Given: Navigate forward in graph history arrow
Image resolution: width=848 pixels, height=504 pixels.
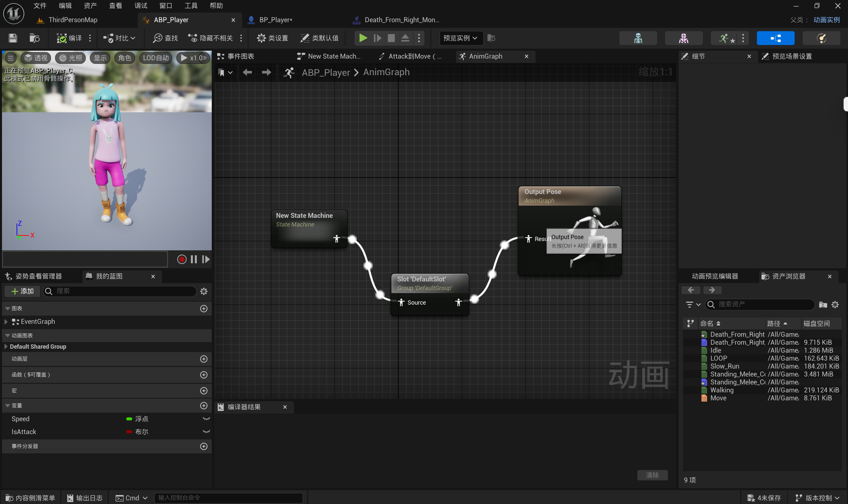Looking at the screenshot, I should click(x=266, y=72).
